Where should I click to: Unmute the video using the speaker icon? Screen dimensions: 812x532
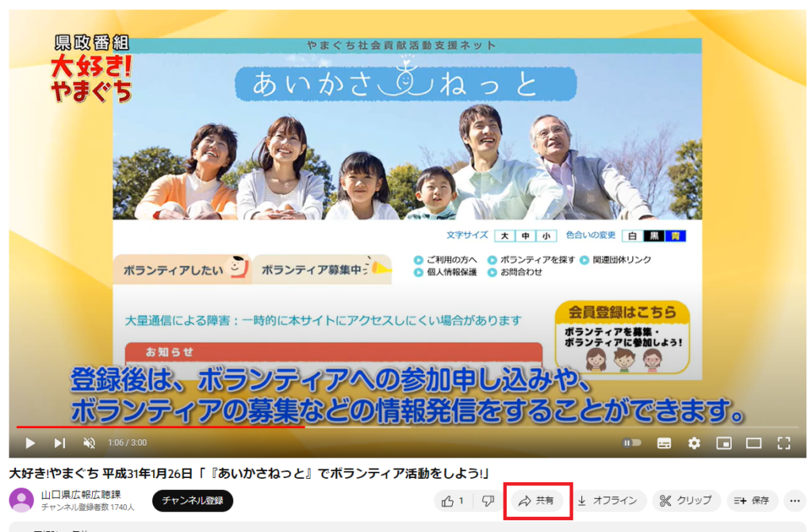(x=89, y=443)
